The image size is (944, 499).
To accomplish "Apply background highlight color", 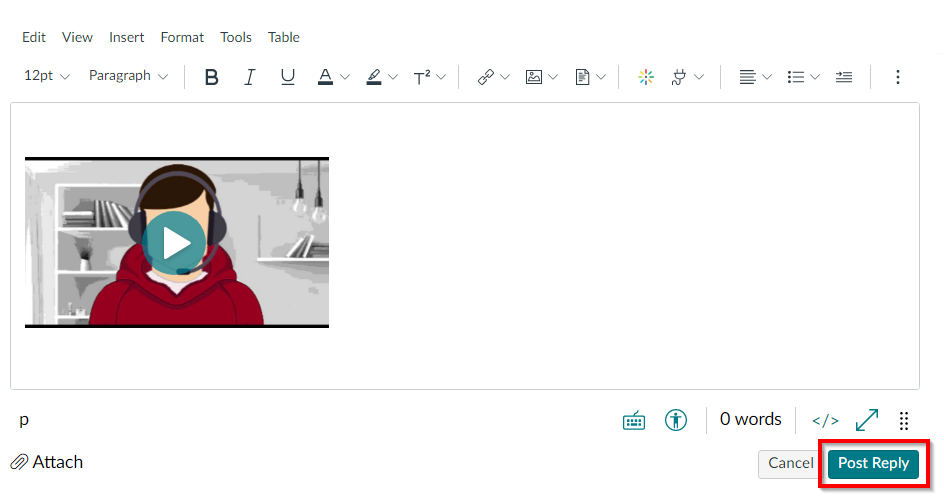I will [x=374, y=77].
